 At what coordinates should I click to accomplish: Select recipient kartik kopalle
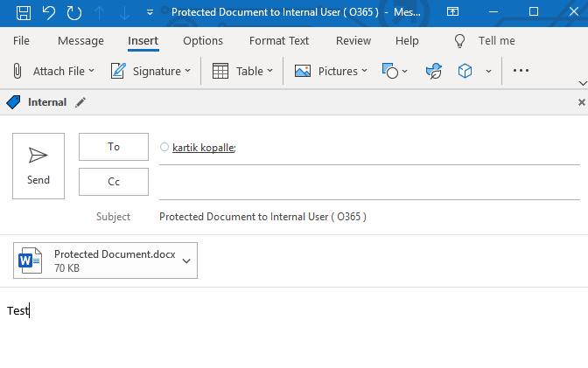point(204,148)
